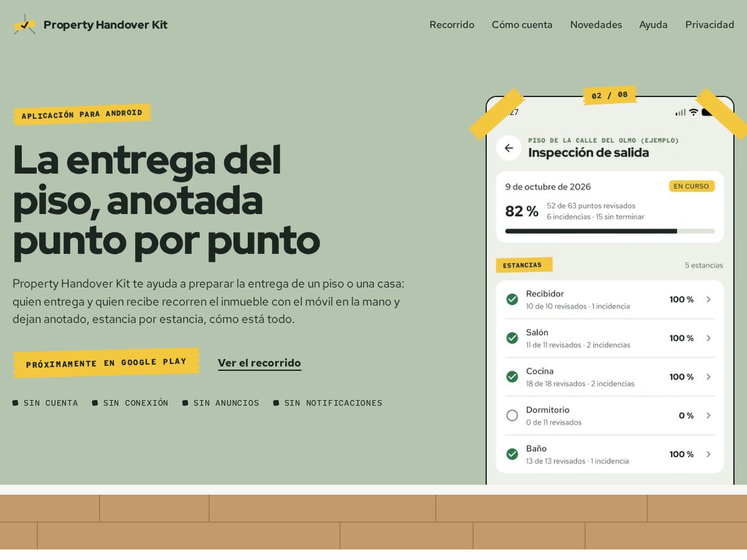
Task: Select the Salón room name
Action: (x=537, y=332)
